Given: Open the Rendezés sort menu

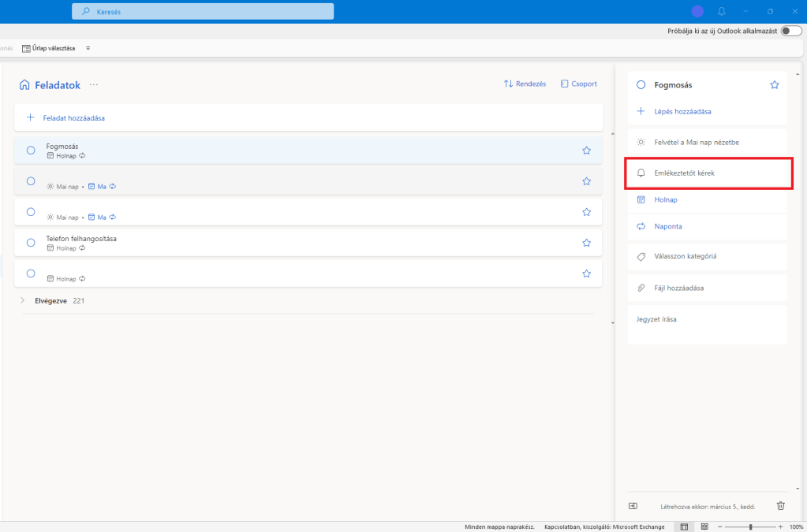Looking at the screenshot, I should coord(525,84).
